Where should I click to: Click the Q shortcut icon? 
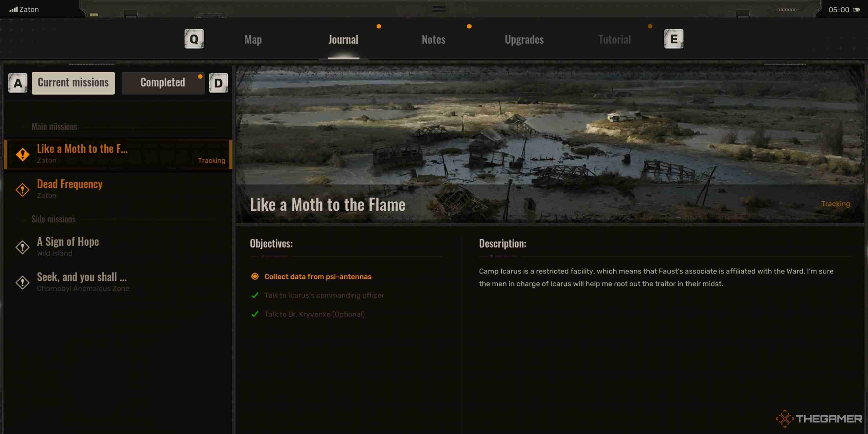point(193,39)
